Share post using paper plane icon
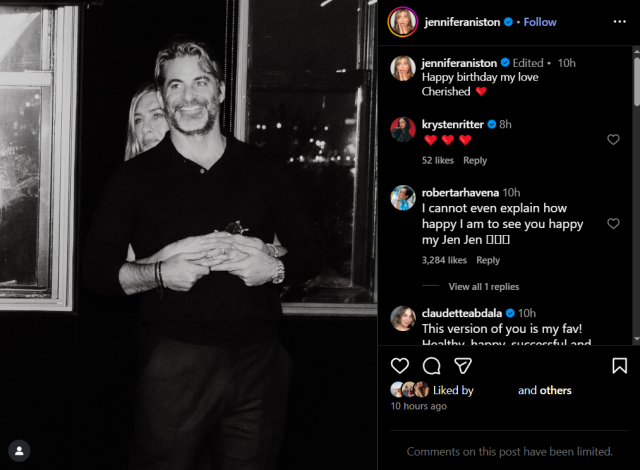 click(463, 366)
